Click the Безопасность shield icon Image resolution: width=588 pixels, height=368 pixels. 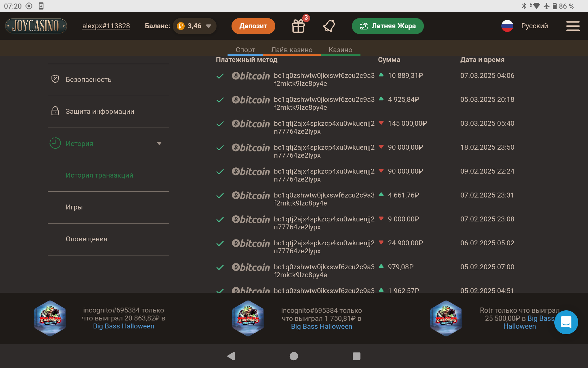click(55, 79)
